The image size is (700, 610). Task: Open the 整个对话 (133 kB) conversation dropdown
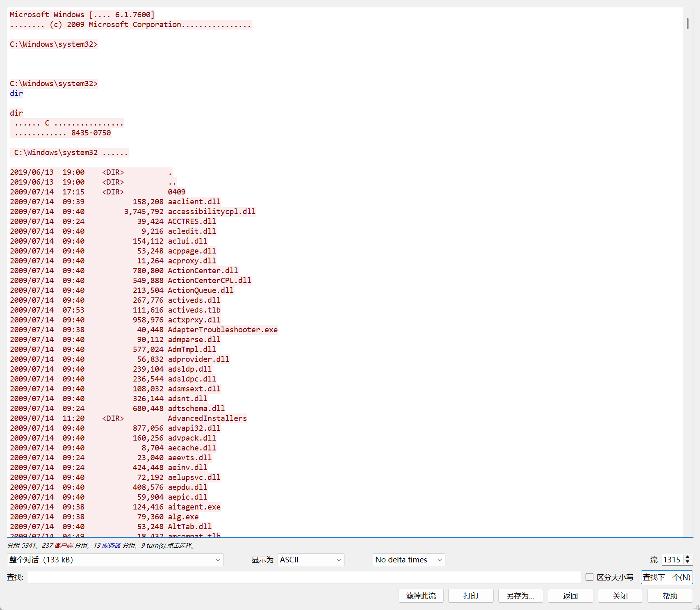click(x=115, y=560)
